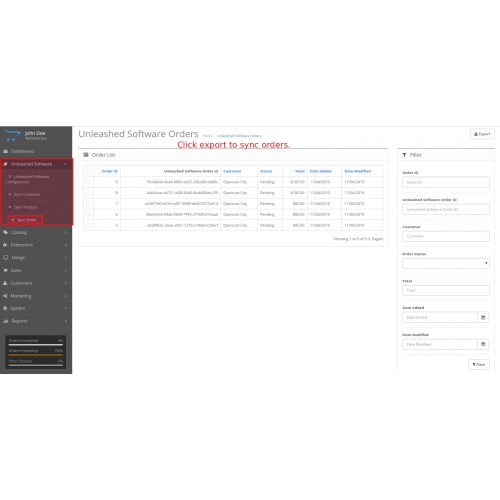
Task: Collapse the Unleashed Software menu chevron
Action: click(x=65, y=164)
